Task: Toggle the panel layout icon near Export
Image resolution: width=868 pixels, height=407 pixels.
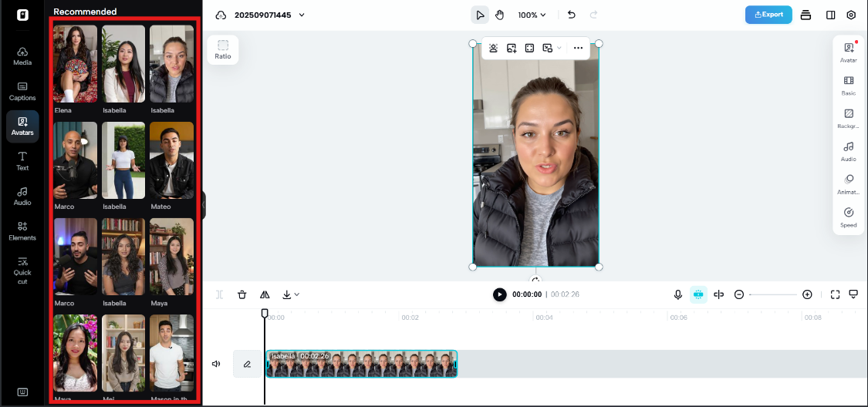Action: pos(830,15)
